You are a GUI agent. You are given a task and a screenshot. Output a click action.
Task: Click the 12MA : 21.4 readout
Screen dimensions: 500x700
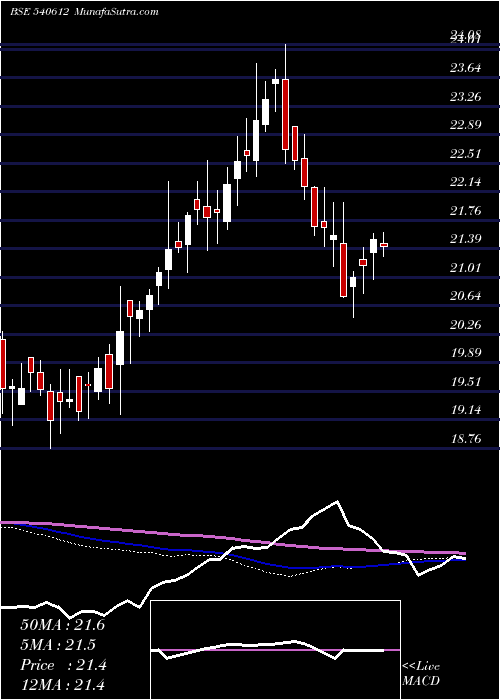coord(62,684)
